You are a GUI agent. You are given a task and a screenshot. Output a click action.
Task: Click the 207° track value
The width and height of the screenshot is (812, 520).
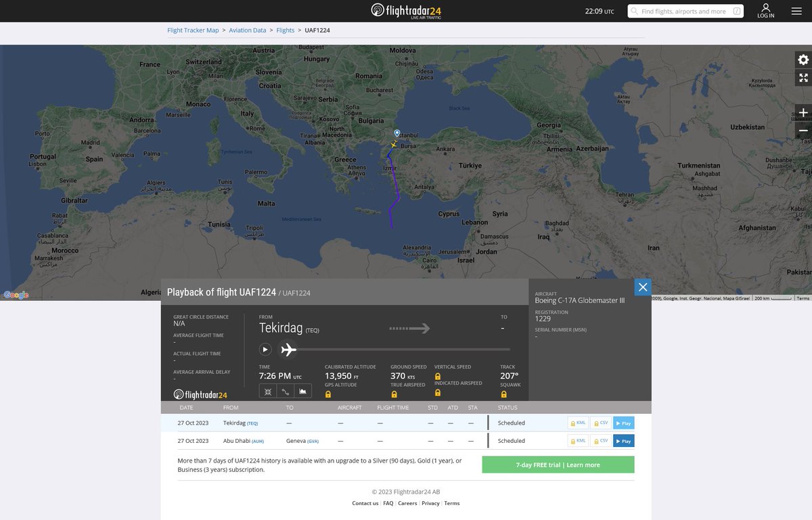(x=509, y=376)
